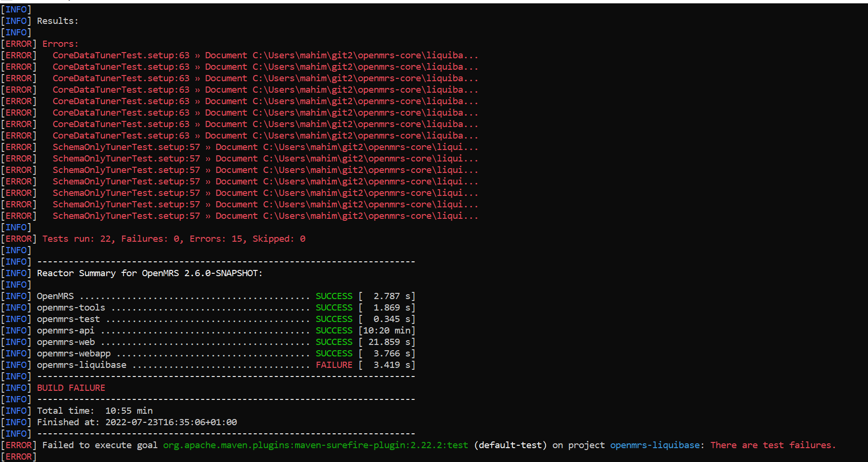Click 'There are test failures.' red text

click(773, 445)
